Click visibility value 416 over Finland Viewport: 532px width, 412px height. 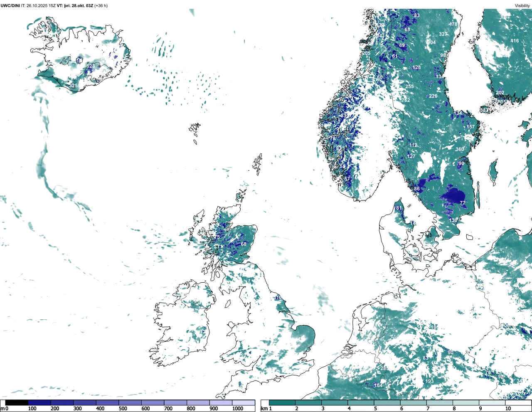[515, 41]
